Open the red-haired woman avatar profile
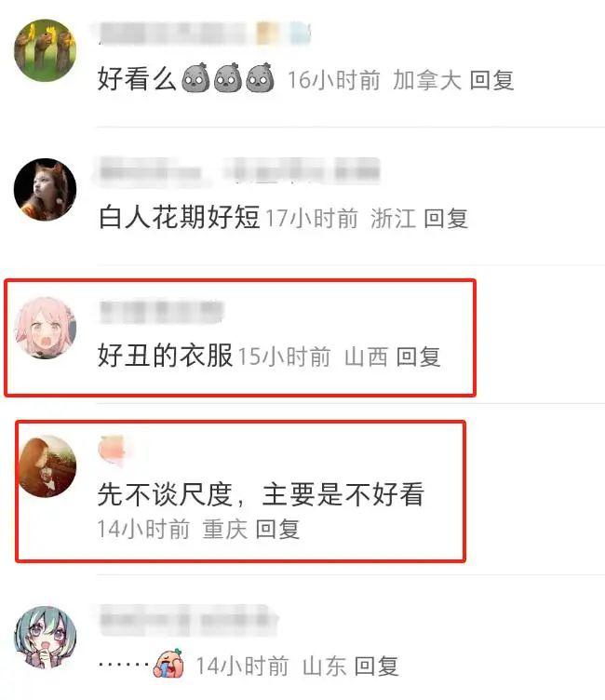Image resolution: width=605 pixels, height=700 pixels. pyautogui.click(x=47, y=466)
